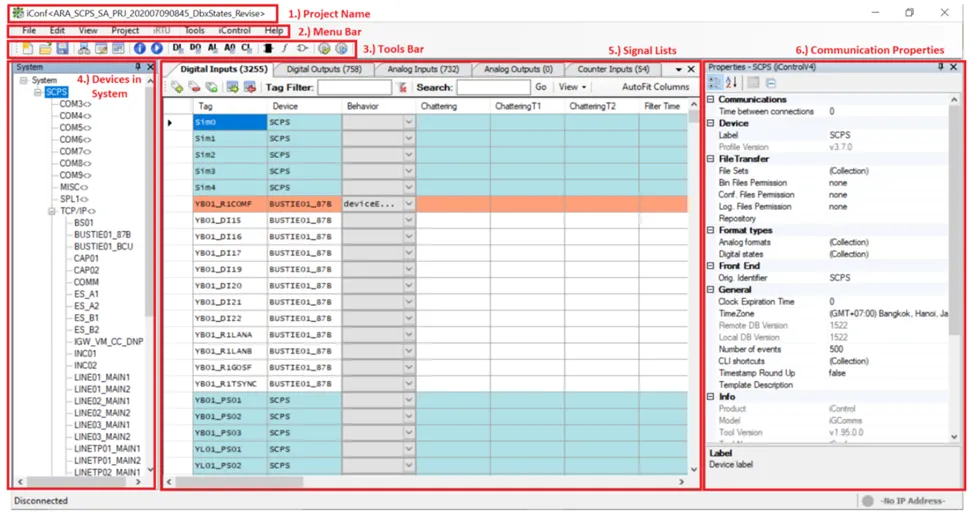Open the Behavior dropdown for YB01_R1COMF
975x515 pixels.
[409, 204]
